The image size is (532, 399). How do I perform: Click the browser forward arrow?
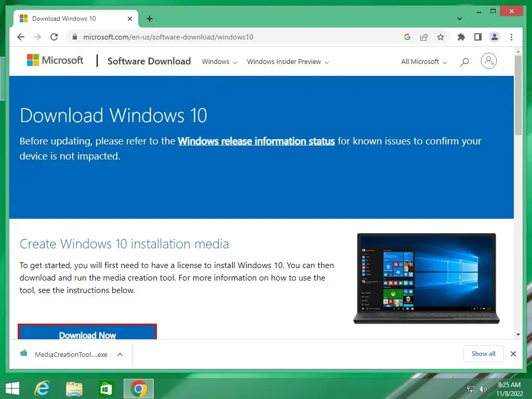(x=37, y=37)
